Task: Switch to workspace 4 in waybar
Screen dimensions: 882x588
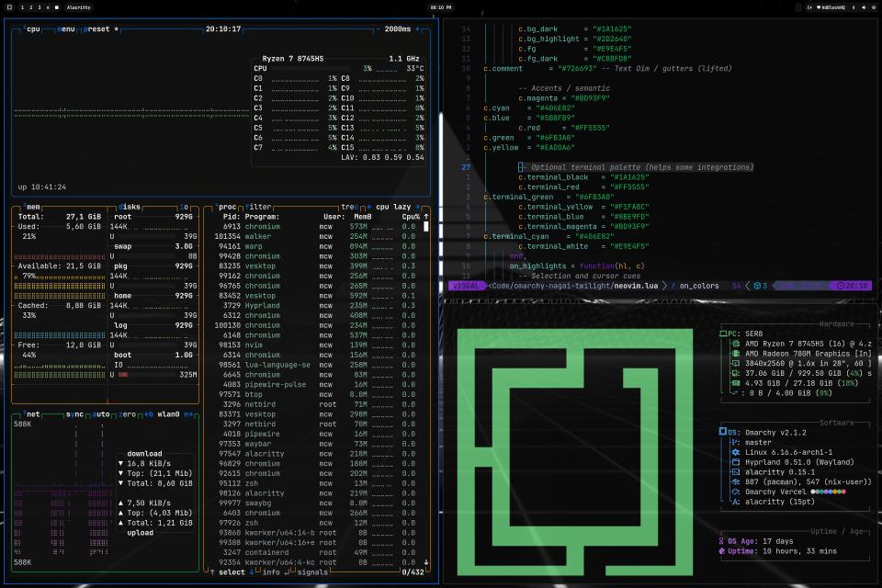Action: [48, 7]
